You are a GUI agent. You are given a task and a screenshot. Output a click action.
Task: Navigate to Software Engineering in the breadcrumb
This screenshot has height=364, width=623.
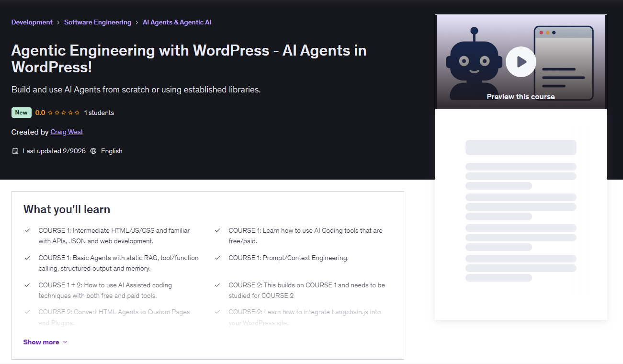(x=97, y=22)
